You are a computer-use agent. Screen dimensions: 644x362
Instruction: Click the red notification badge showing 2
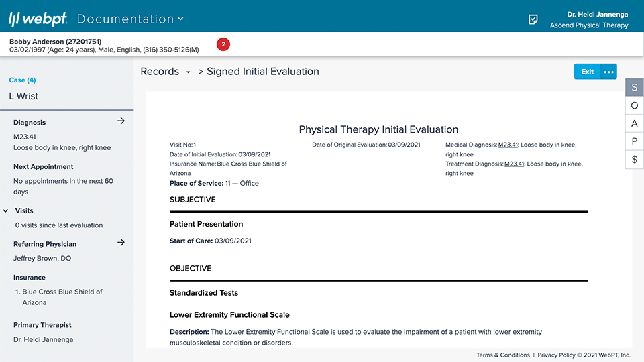223,44
